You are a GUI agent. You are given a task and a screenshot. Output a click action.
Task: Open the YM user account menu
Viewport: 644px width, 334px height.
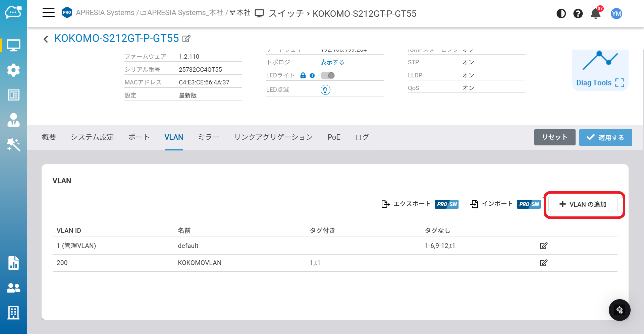coord(616,14)
